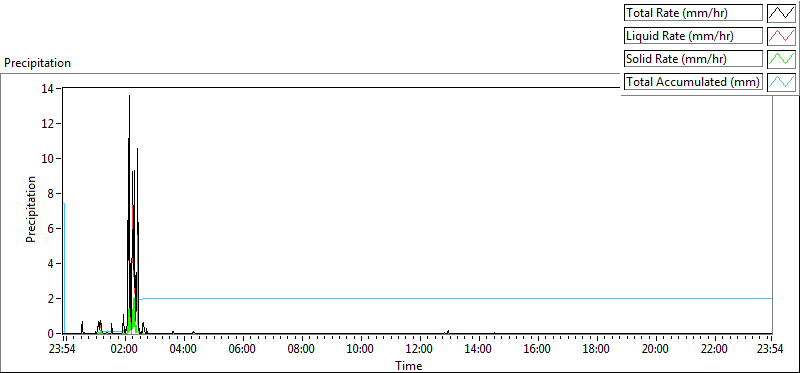Image resolution: width=800 pixels, height=373 pixels.
Task: Click the Time axis label
Action: point(408,365)
